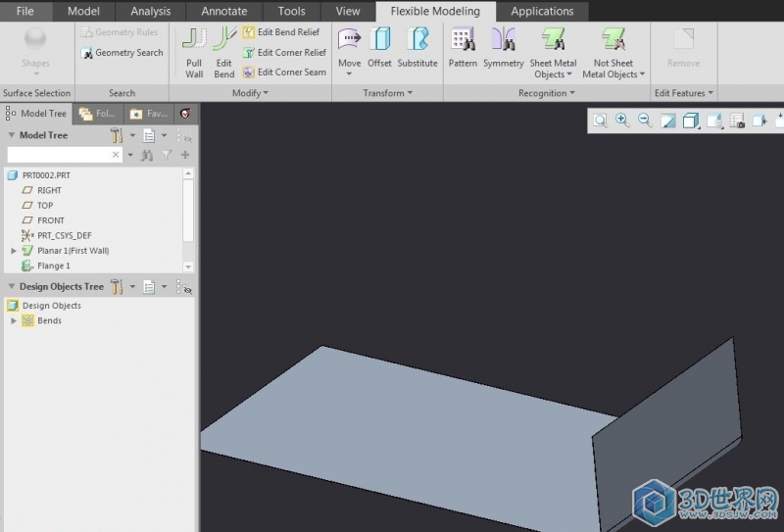784x532 pixels.
Task: Open the Model Tree settings dropdown arrow
Action: tap(132, 135)
